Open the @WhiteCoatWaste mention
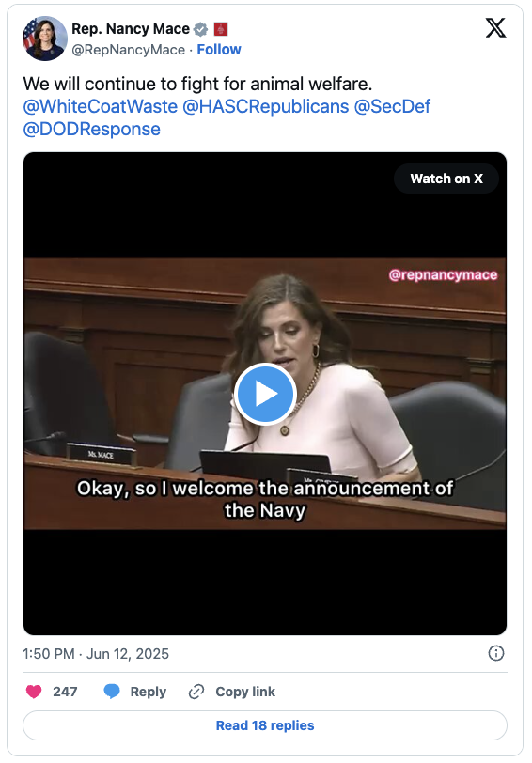Image resolution: width=532 pixels, height=763 pixels. pos(101,106)
